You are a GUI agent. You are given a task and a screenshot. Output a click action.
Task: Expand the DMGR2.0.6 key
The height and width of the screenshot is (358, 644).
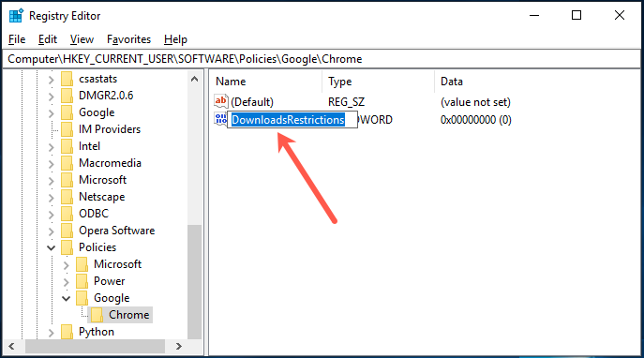pyautogui.click(x=51, y=97)
